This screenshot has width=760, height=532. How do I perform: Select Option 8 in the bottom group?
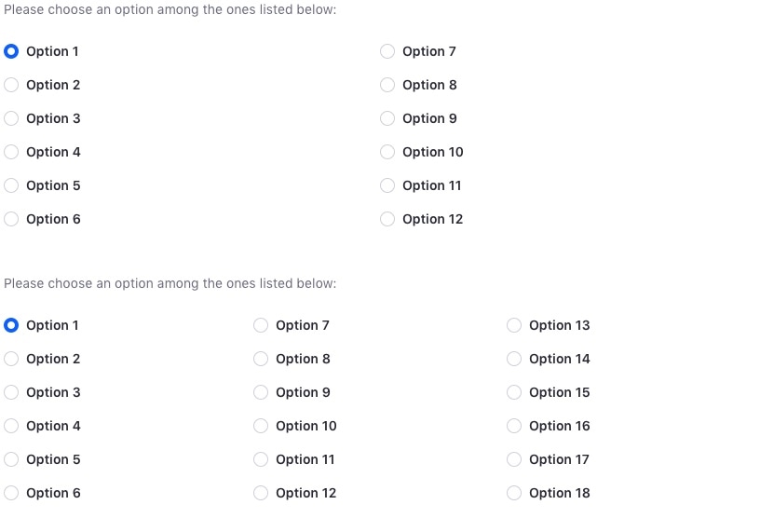(x=261, y=359)
